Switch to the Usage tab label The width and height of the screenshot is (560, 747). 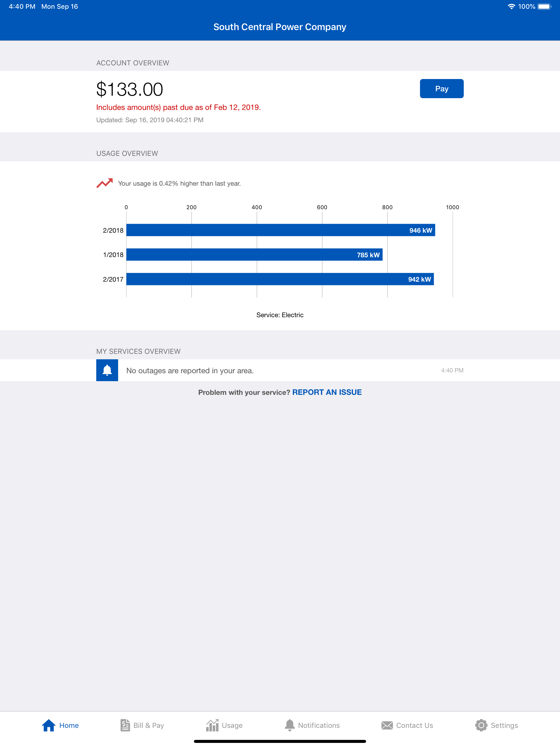[x=232, y=725]
